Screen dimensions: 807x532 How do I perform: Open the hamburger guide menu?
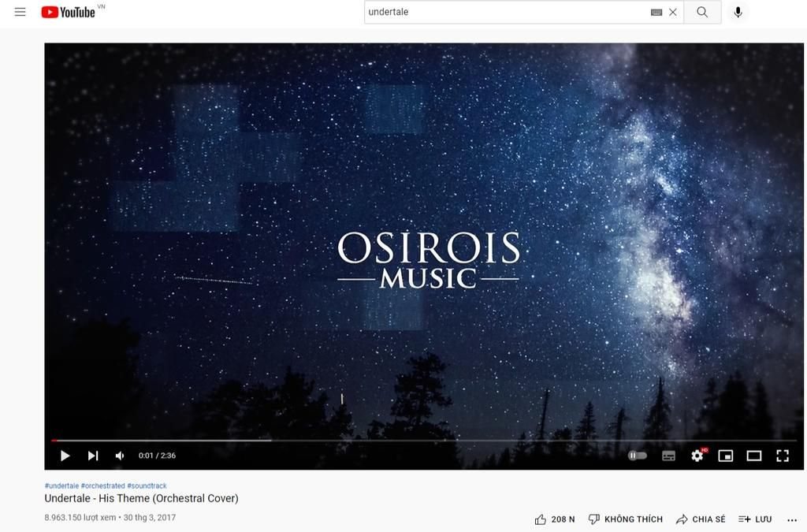click(20, 12)
